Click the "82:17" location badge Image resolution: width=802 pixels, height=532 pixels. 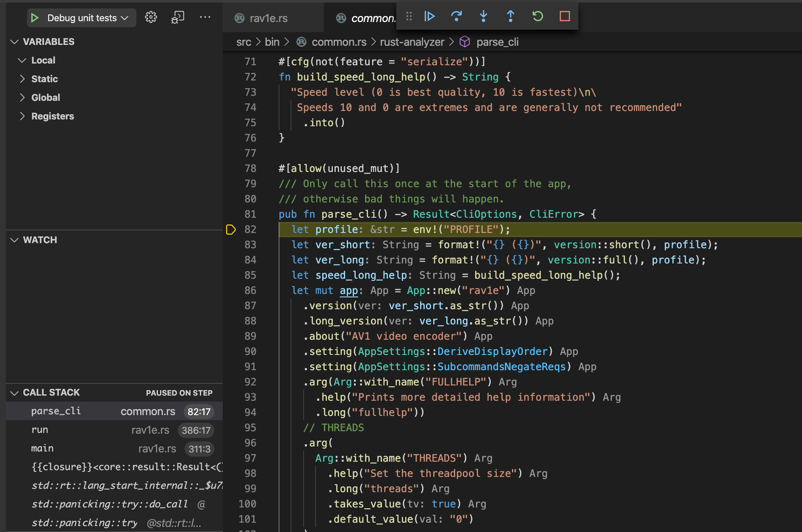199,412
